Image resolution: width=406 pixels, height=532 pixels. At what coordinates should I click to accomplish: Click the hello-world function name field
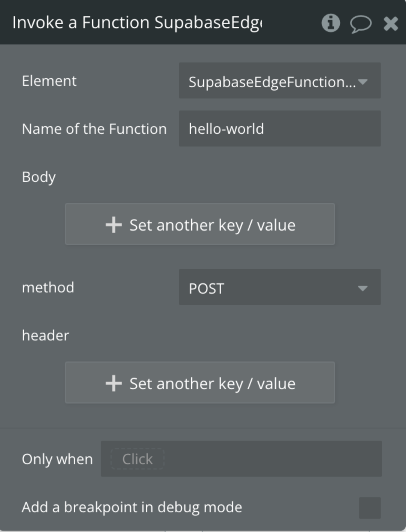[279, 129]
